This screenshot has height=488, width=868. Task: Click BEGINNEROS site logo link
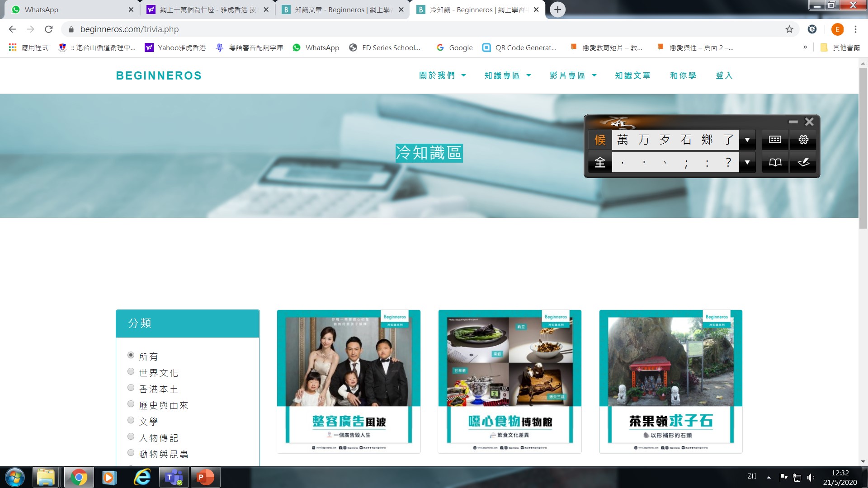click(159, 75)
